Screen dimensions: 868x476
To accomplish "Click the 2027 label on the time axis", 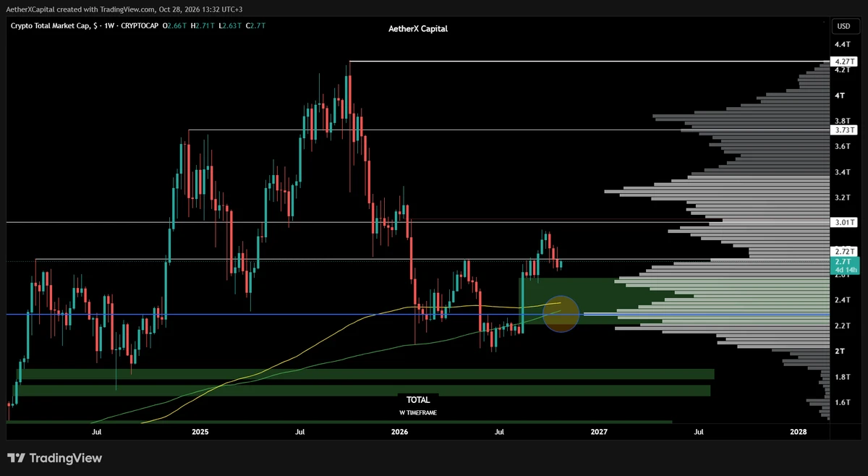I will pyautogui.click(x=599, y=432).
